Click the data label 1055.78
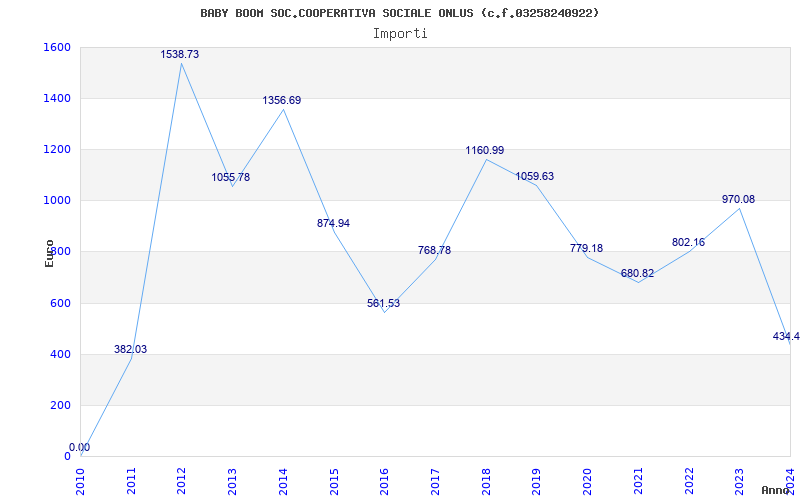The width and height of the screenshot is (800, 500). (231, 178)
